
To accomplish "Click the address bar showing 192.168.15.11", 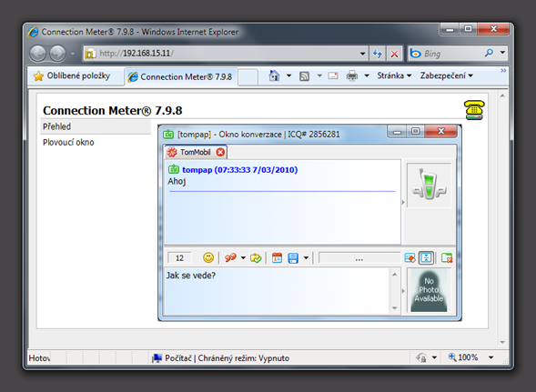I will [x=226, y=54].
